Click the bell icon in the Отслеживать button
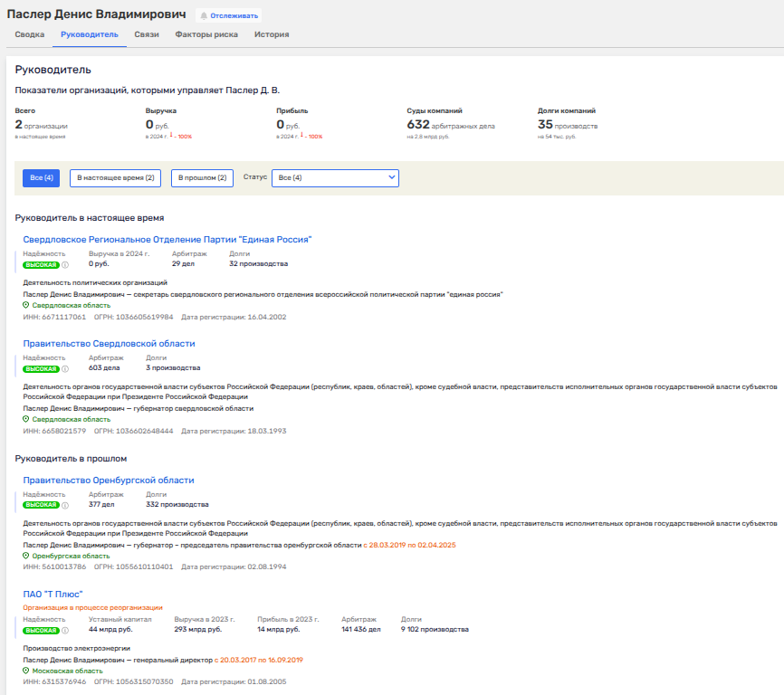 [x=204, y=15]
